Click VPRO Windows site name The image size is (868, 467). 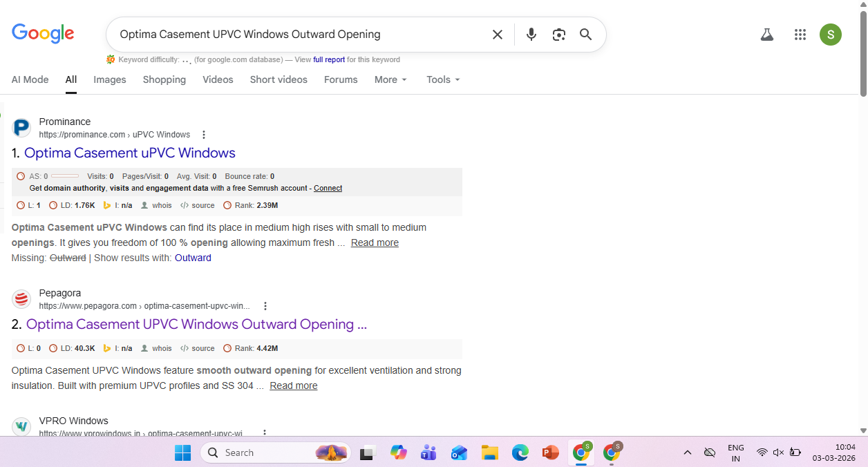(x=74, y=421)
